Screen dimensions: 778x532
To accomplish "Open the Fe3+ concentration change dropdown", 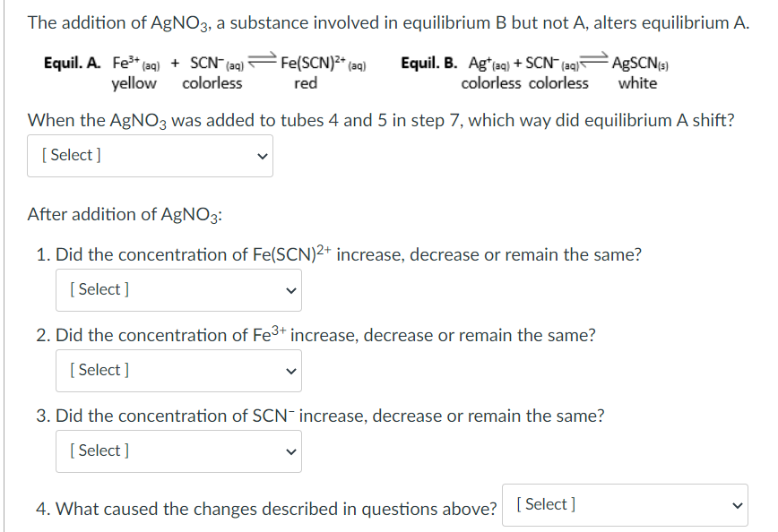I will click(178, 370).
